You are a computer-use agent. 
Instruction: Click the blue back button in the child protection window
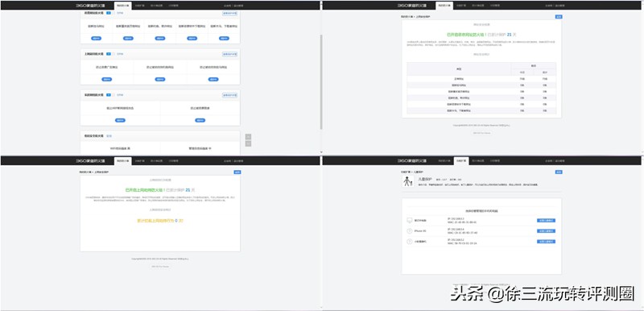(559, 172)
